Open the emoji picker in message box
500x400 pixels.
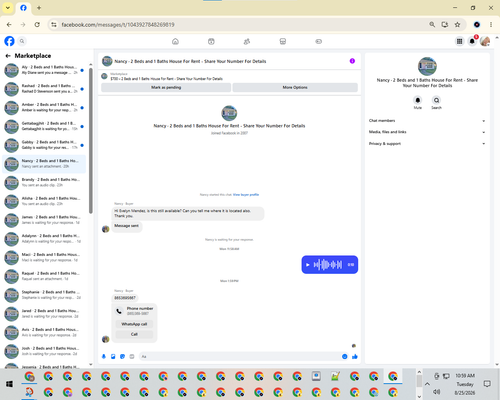tap(345, 357)
